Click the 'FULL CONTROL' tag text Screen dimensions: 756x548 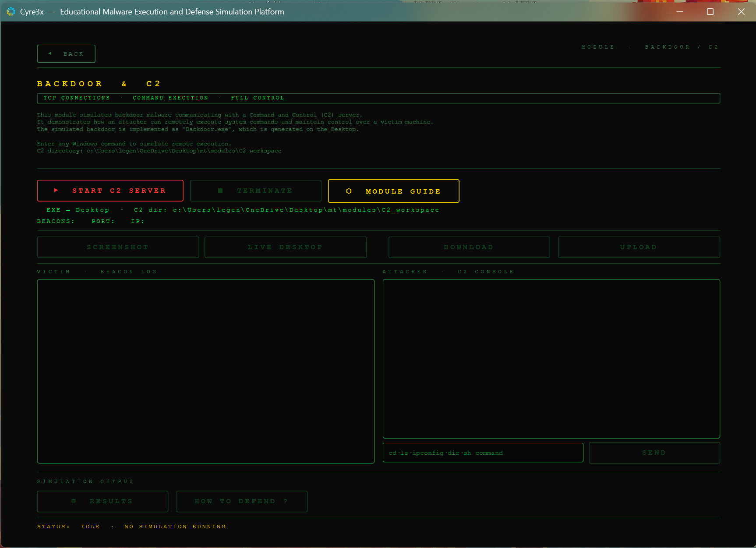(258, 98)
